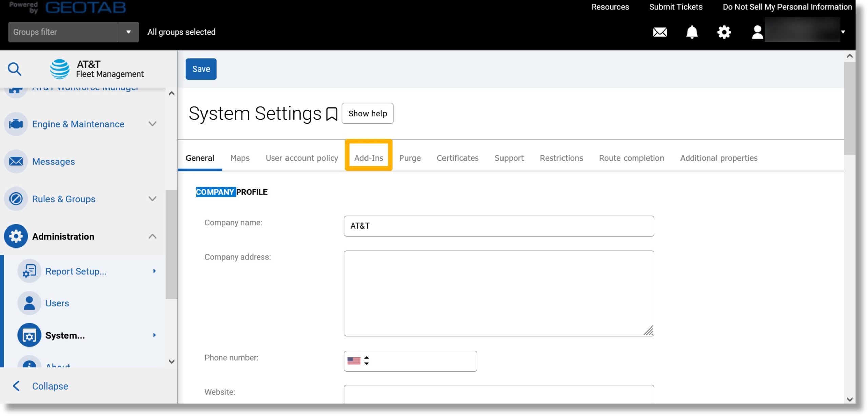Click the Company address input field
The height and width of the screenshot is (416, 868).
[499, 293]
